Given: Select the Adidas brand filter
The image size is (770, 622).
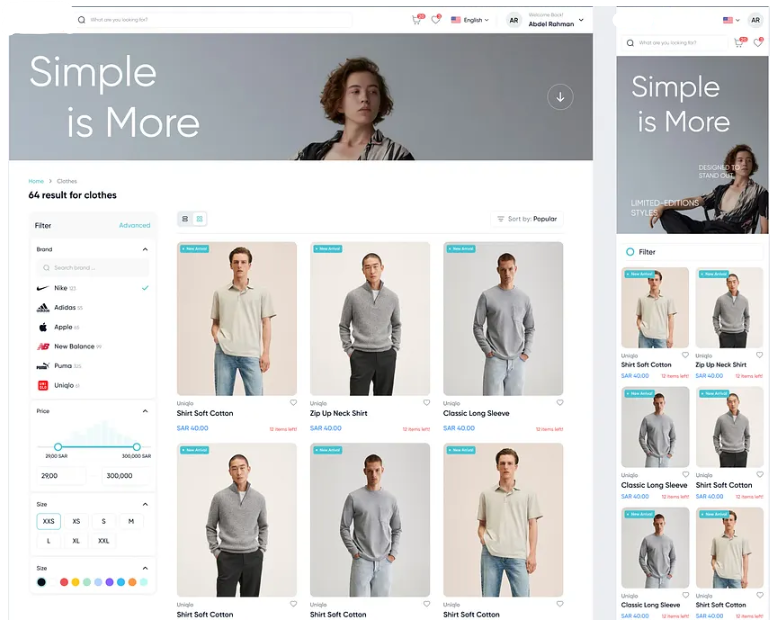Looking at the screenshot, I should click(x=64, y=307).
